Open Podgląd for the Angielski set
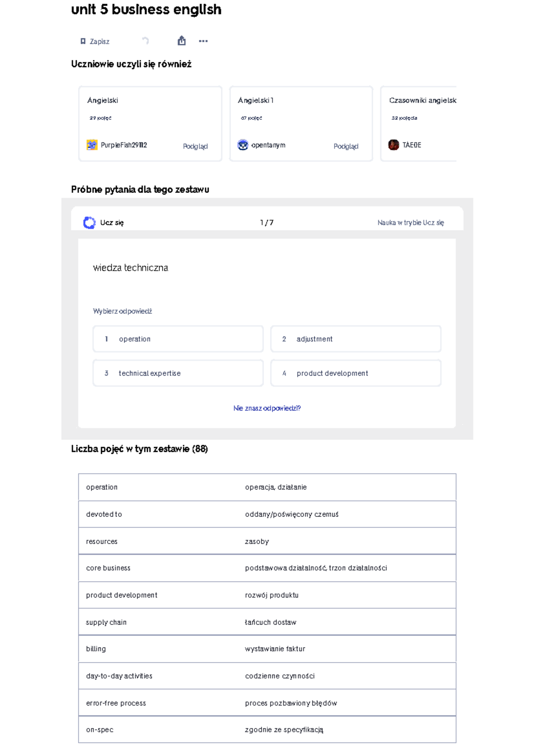534x756 pixels. [x=194, y=146]
